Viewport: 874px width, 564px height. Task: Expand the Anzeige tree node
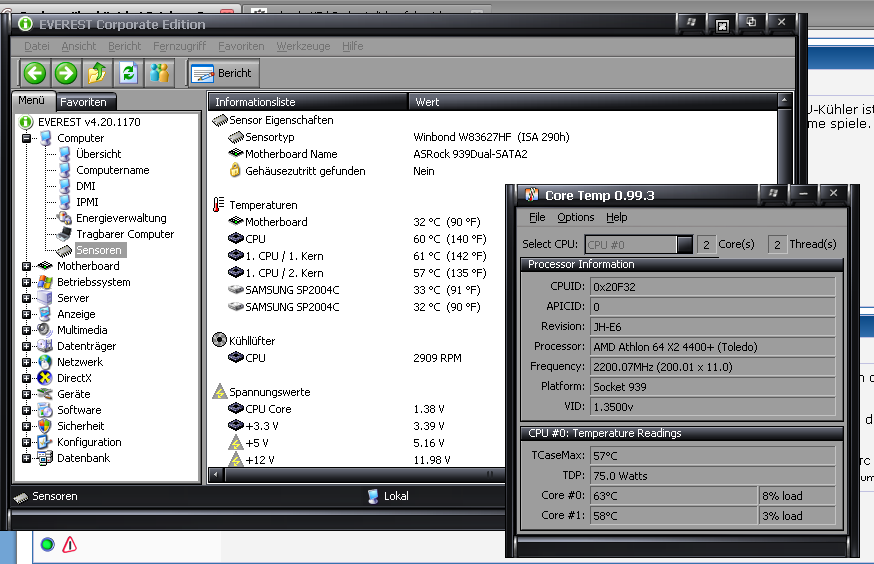point(26,314)
